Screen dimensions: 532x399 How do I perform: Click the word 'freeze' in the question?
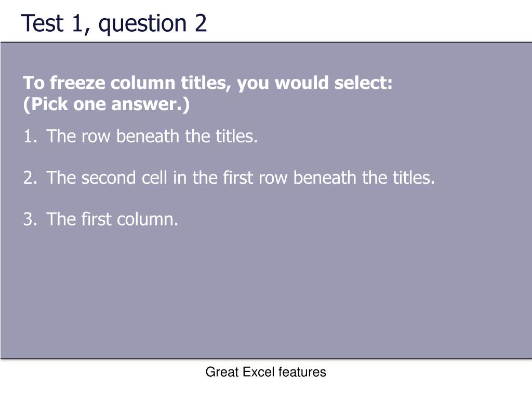77,83
